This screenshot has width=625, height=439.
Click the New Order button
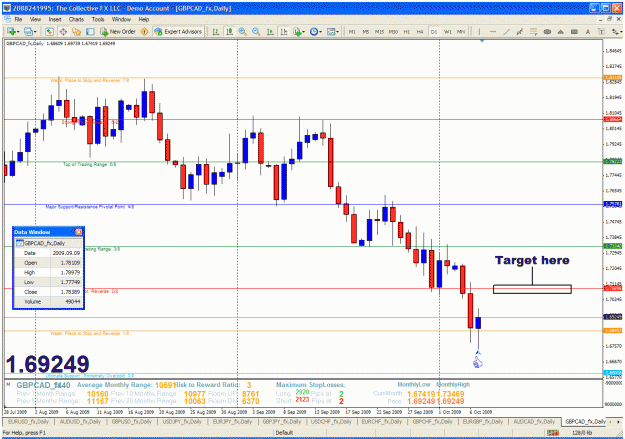tap(118, 31)
